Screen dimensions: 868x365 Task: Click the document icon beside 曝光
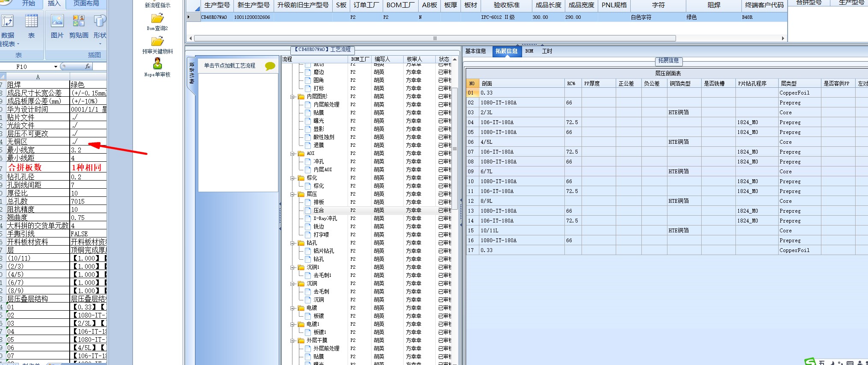(x=308, y=121)
